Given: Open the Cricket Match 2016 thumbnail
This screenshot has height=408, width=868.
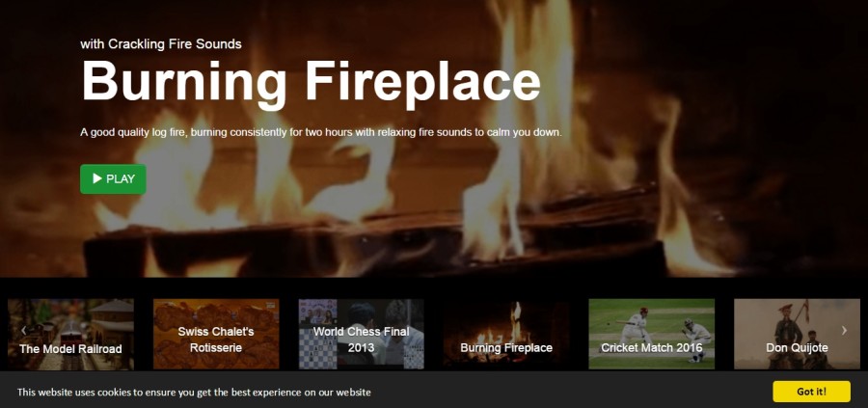Looking at the screenshot, I should click(x=652, y=335).
